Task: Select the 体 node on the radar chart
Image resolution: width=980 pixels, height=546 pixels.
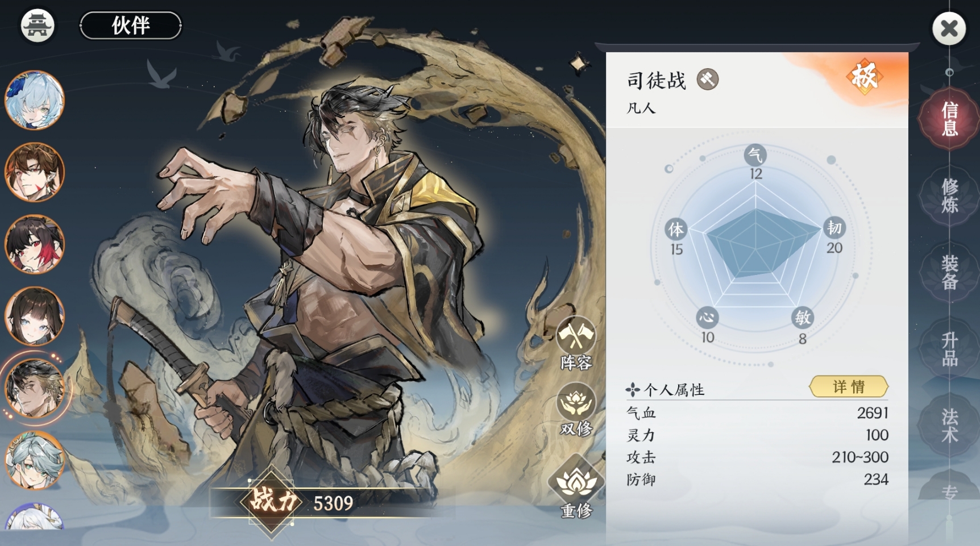Action: (676, 229)
